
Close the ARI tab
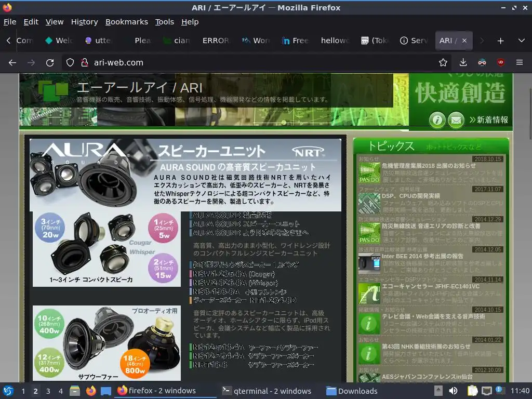click(464, 41)
